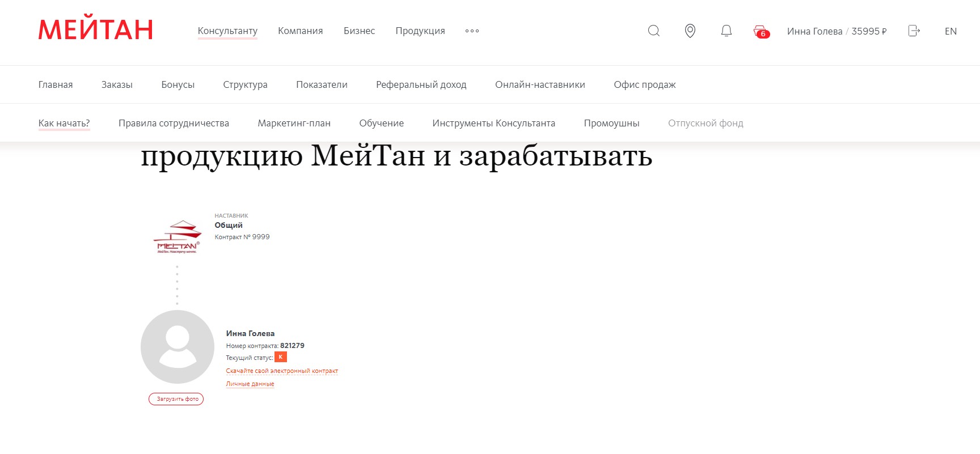
Task: Select the Маркетинг-план tab
Action: tap(294, 123)
